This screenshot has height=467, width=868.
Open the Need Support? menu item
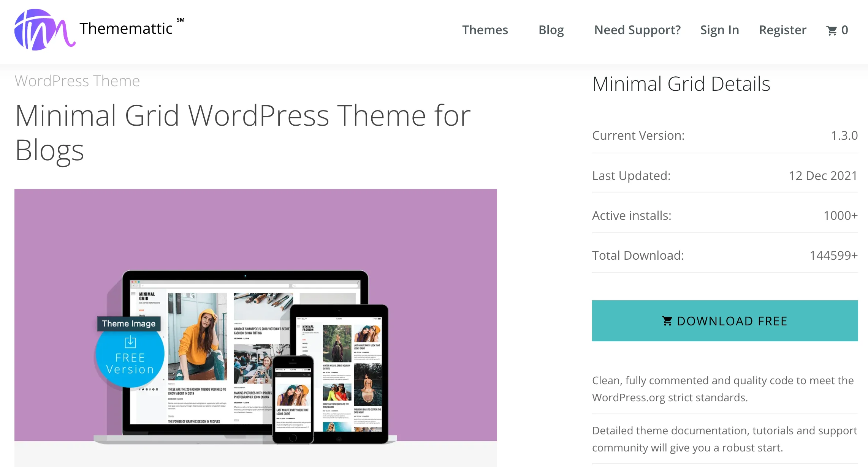click(x=637, y=30)
